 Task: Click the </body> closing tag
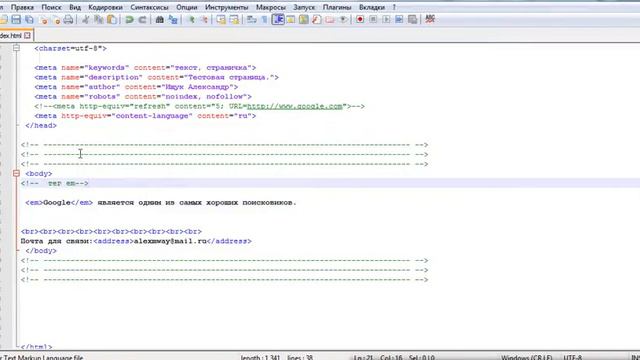(x=41, y=251)
